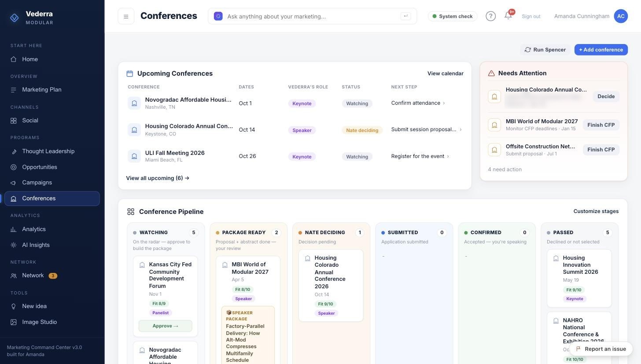Viewport: 641px width, 364px height.
Task: Click the Conference Pipeline grid icon
Action: point(131,212)
